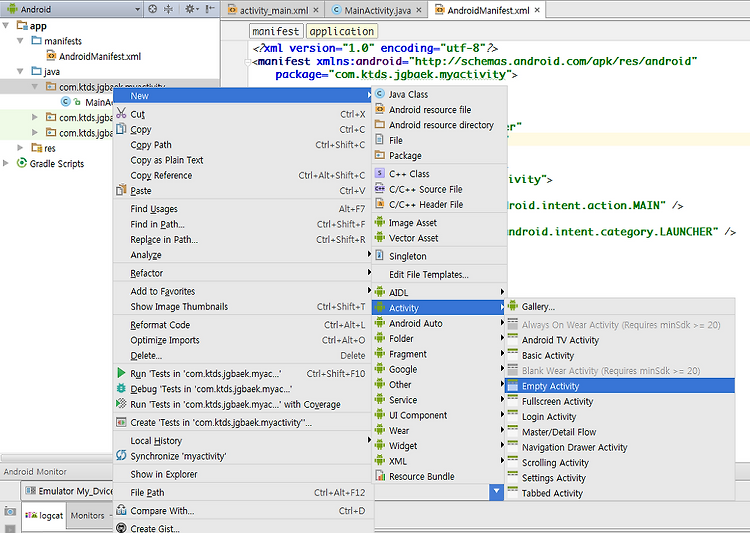Click the Vector Asset android icon
This screenshot has height=533, width=750.
[x=380, y=237]
